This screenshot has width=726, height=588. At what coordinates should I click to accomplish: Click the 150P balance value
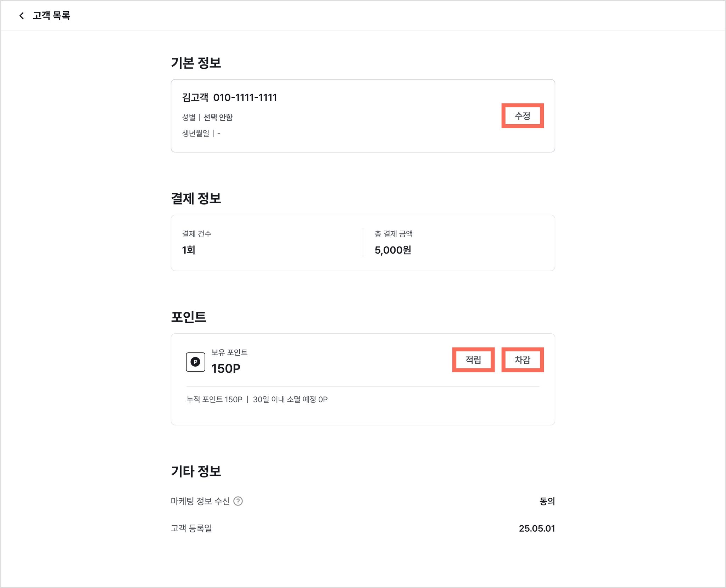226,368
